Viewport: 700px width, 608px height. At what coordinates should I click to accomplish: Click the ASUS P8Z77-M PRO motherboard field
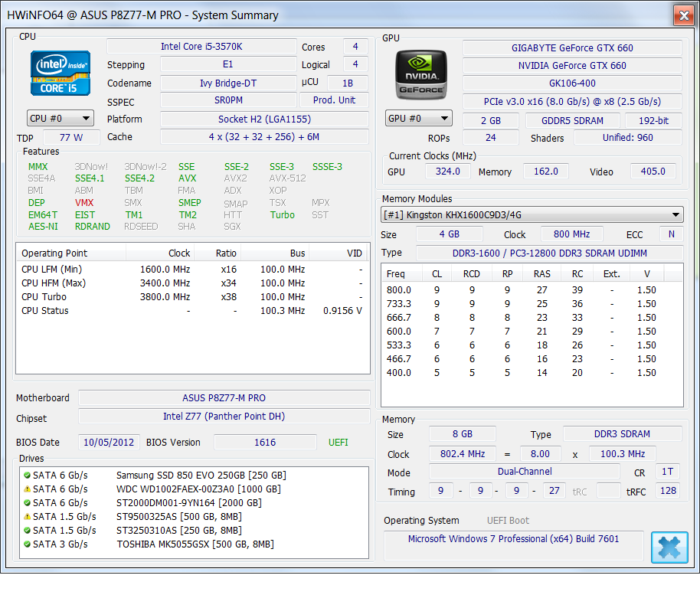tap(224, 398)
